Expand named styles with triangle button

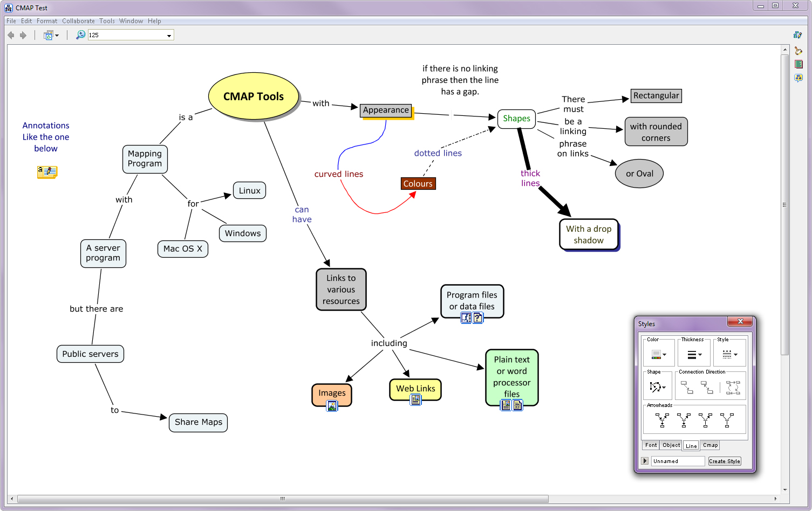(x=645, y=461)
